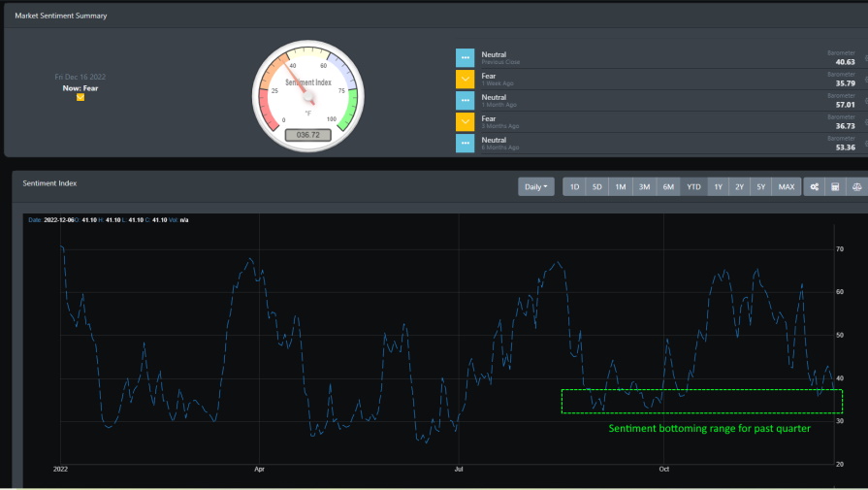Select the YTD time range

pyautogui.click(x=693, y=187)
